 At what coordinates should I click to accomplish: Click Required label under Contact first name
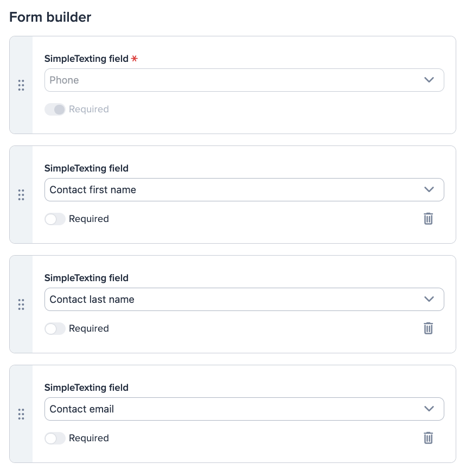pyautogui.click(x=89, y=219)
